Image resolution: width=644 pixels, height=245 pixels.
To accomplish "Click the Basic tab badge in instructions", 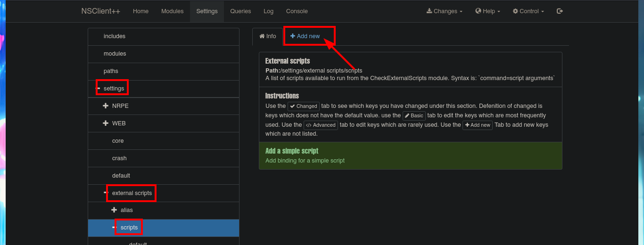I will click(x=414, y=115).
